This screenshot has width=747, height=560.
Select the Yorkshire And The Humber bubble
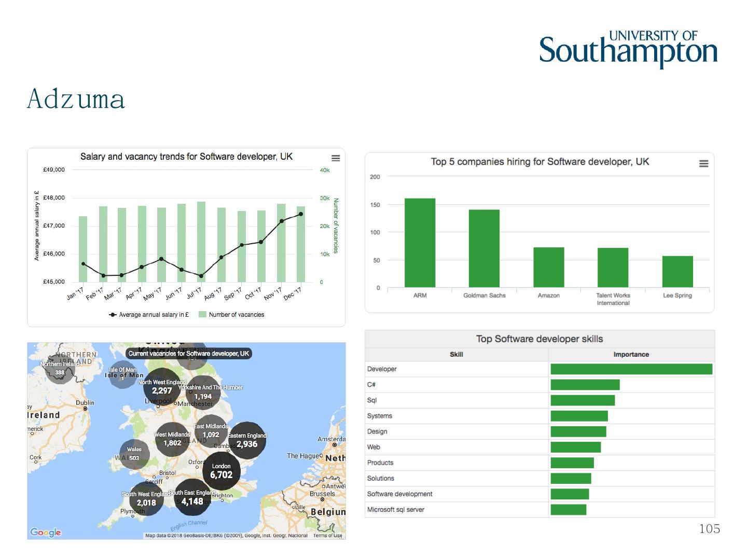pos(203,393)
